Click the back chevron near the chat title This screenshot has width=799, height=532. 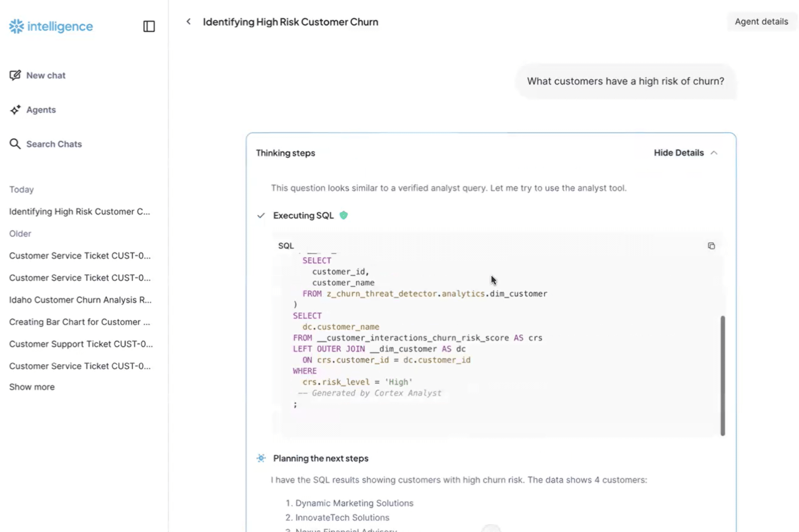point(189,21)
